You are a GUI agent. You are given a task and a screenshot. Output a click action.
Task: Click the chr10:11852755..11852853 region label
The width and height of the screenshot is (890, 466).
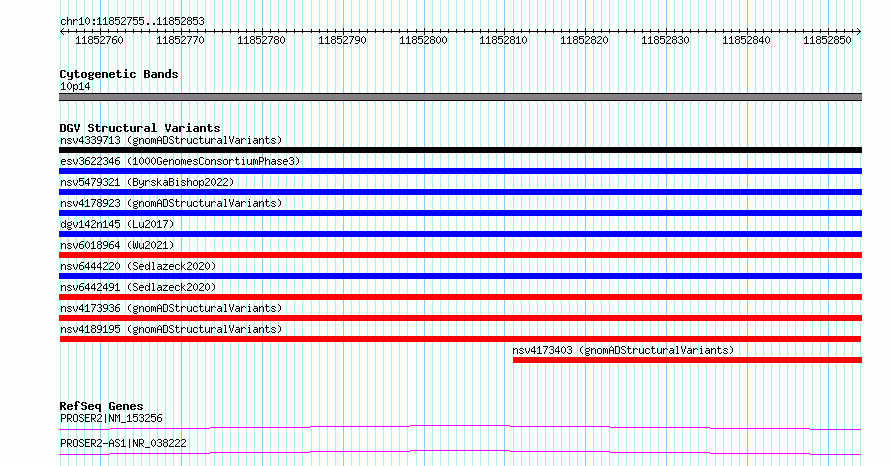pyautogui.click(x=132, y=22)
